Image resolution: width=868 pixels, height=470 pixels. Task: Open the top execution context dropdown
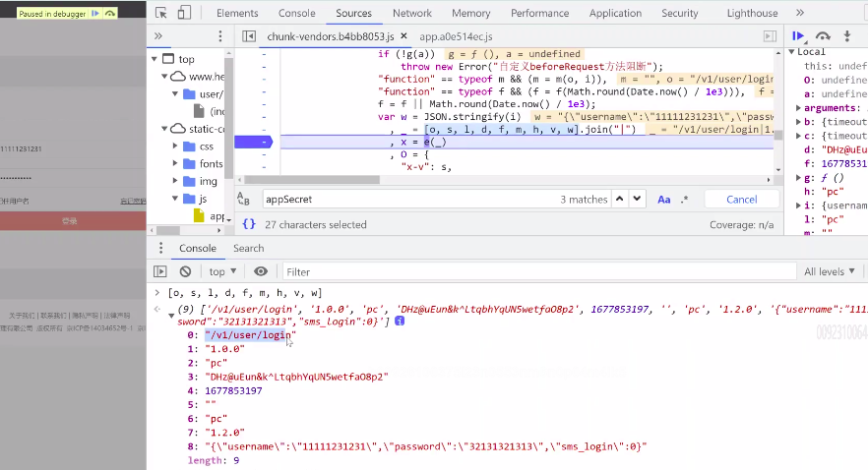222,271
